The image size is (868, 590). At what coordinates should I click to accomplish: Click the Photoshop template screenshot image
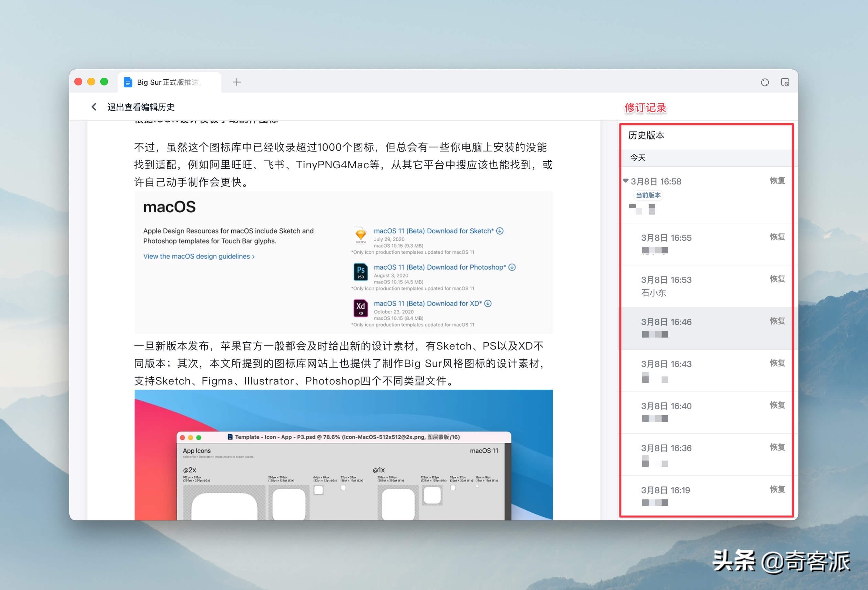click(x=344, y=455)
